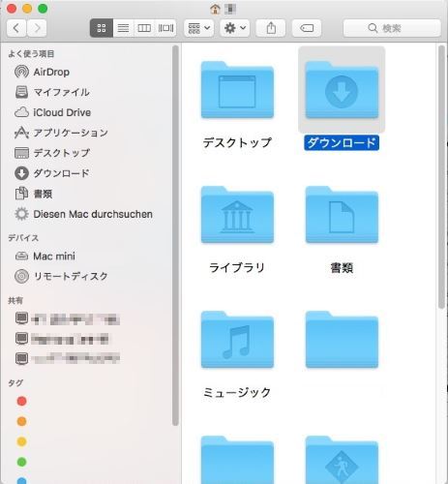Open the gear Action menu
The image size is (448, 484).
click(235, 28)
